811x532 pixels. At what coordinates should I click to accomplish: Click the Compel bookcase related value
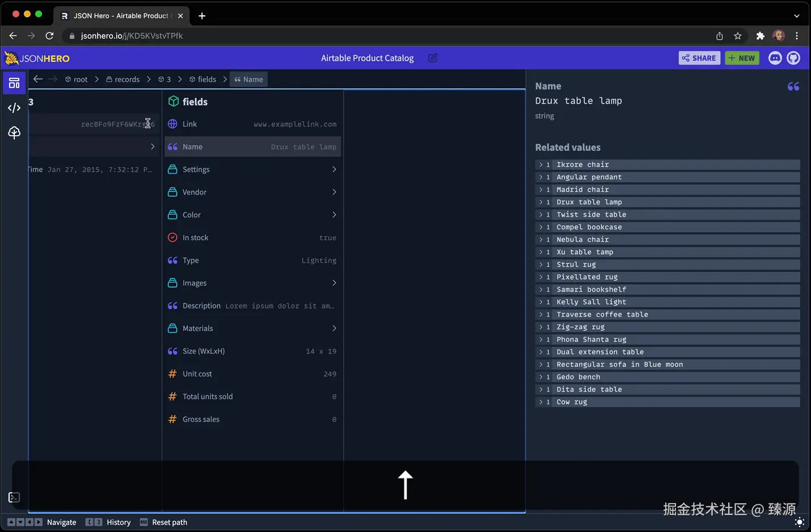click(668, 227)
